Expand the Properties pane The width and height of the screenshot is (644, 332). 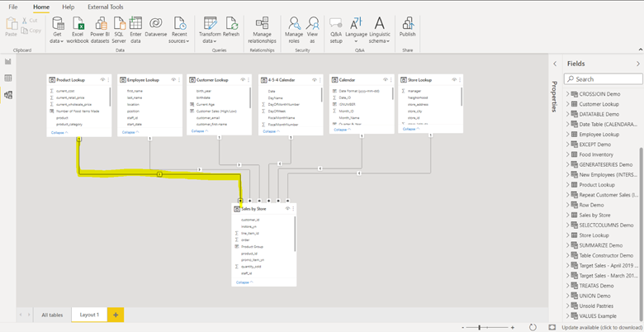(x=555, y=64)
